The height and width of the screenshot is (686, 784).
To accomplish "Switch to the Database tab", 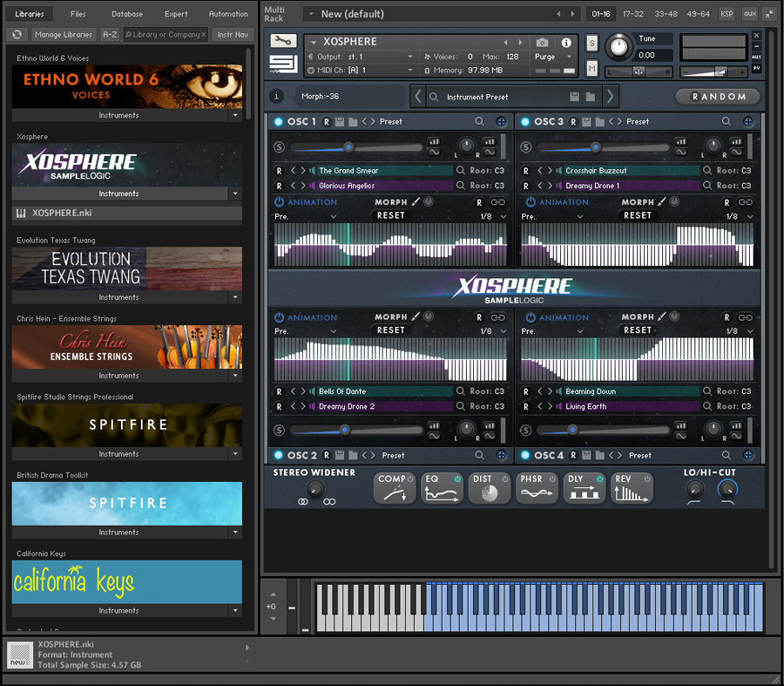I will (127, 14).
